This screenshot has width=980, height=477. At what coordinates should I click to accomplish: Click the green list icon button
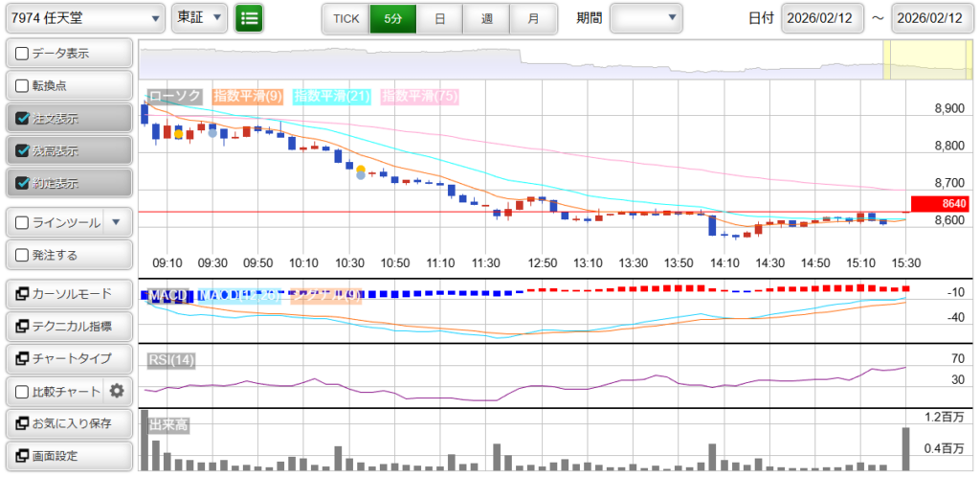point(249,17)
